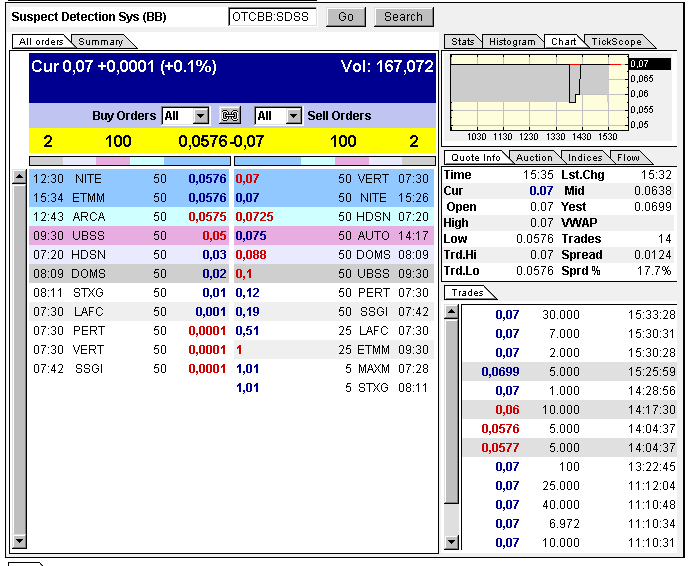This screenshot has height=566, width=693.
Task: Click the order book scroll up arrow
Action: [x=18, y=178]
